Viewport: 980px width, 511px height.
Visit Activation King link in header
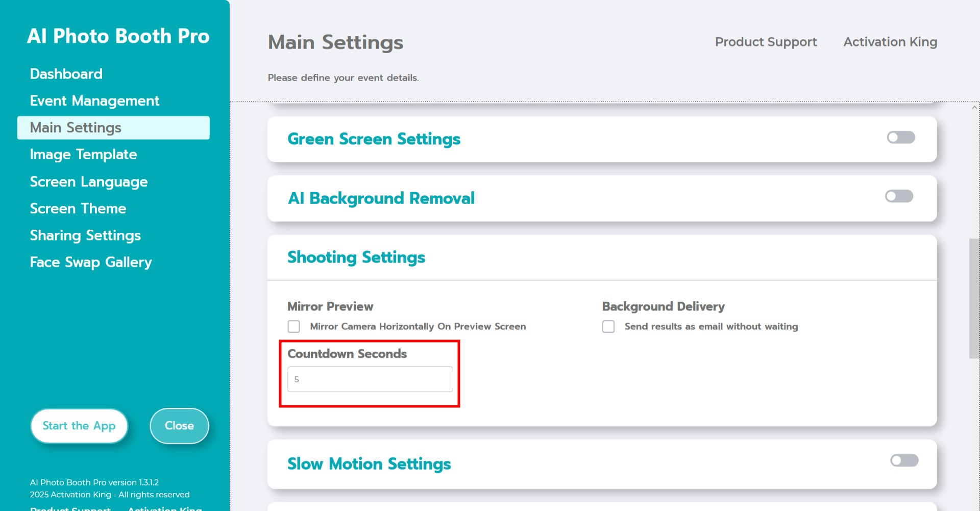tap(890, 42)
